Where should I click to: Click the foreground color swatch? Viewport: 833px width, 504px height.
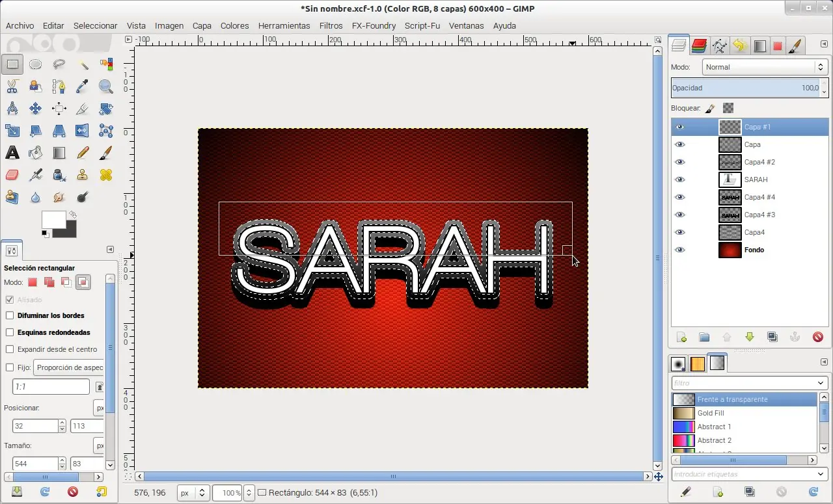[x=54, y=220]
